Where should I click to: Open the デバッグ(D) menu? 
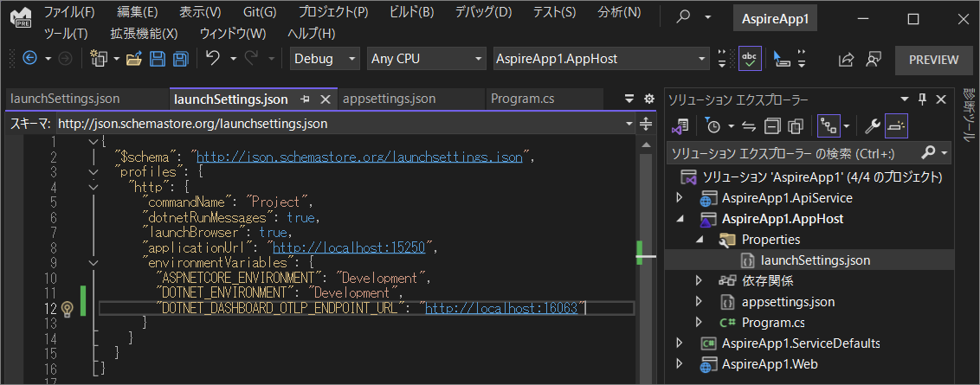[x=483, y=12]
